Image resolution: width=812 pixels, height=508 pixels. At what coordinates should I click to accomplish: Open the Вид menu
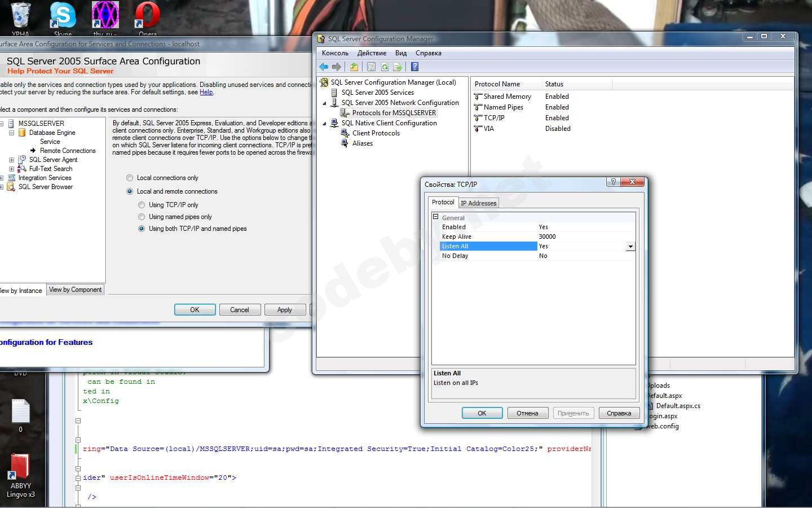click(401, 53)
